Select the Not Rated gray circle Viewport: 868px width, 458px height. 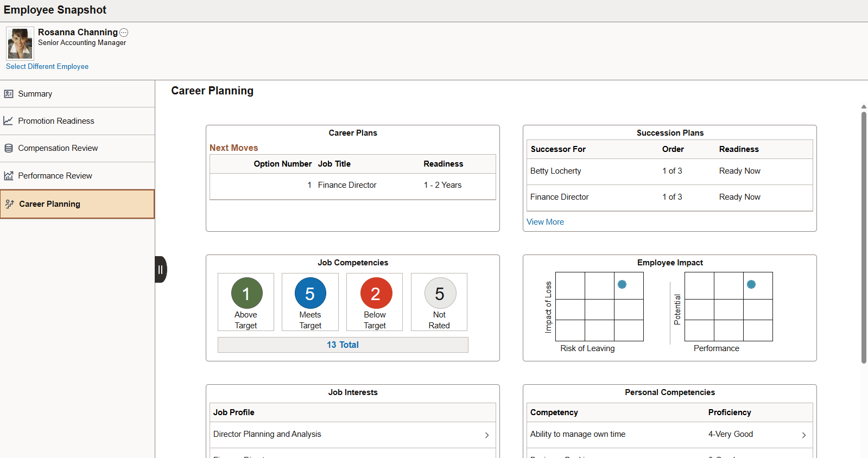(x=440, y=293)
